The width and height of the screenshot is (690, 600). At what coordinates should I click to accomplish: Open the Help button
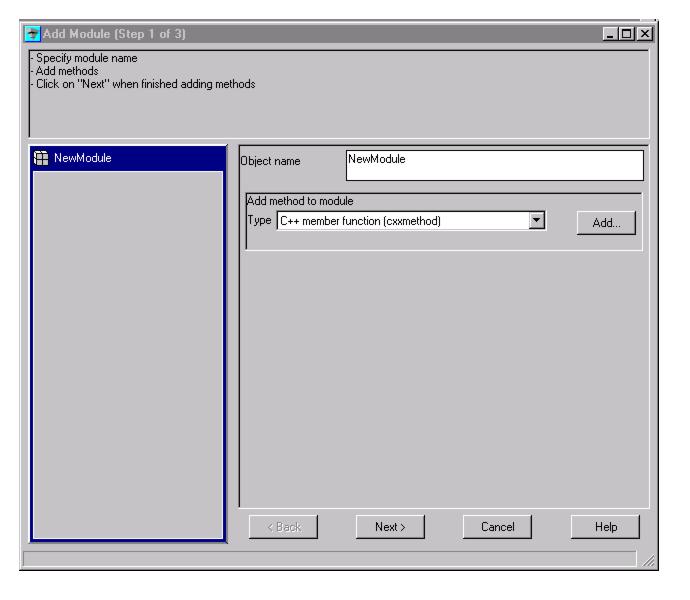(x=604, y=527)
